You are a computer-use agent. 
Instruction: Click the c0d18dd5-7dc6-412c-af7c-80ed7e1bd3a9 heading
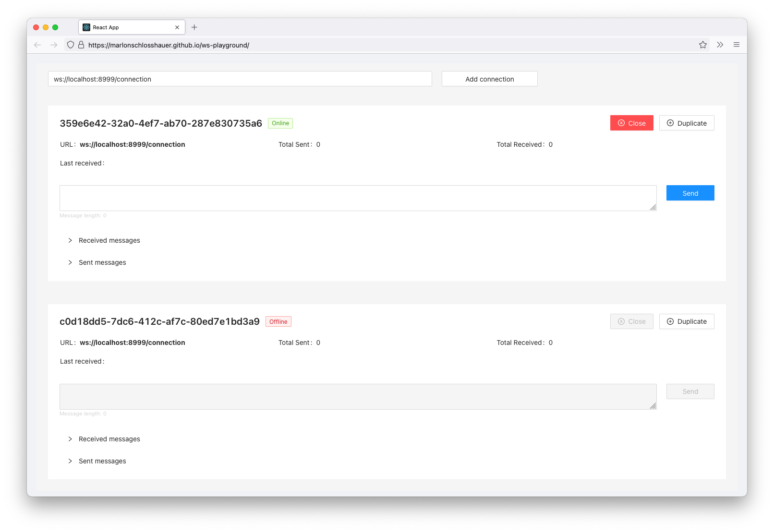[x=159, y=321]
